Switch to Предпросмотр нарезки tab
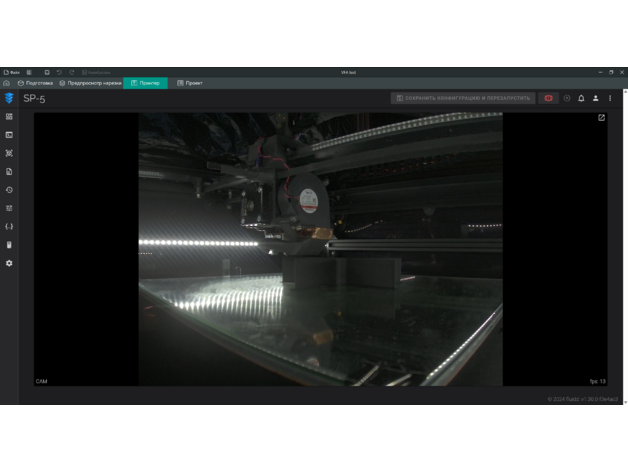The width and height of the screenshot is (628, 472). pyautogui.click(x=91, y=83)
